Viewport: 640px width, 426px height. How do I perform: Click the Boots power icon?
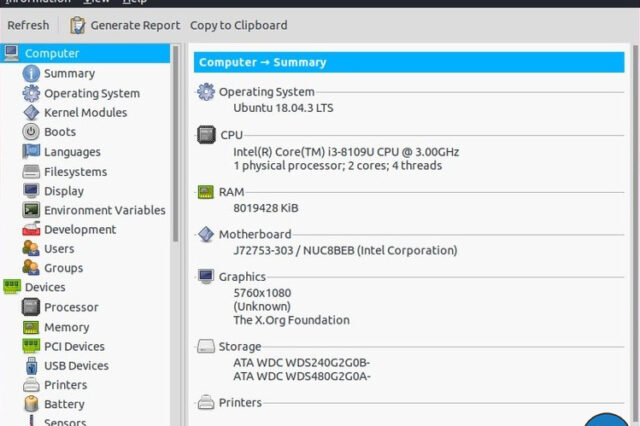[x=31, y=132]
